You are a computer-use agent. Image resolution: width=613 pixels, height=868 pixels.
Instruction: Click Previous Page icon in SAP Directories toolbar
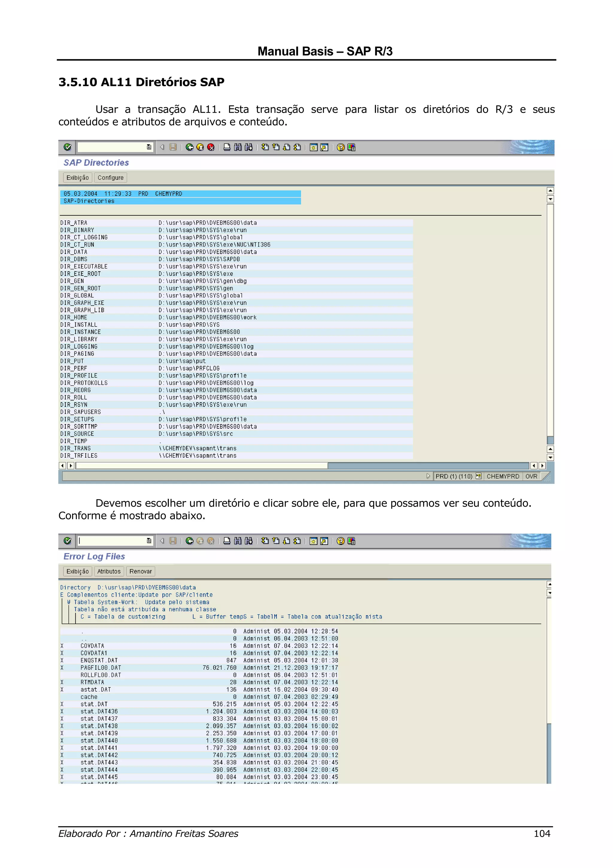(276, 147)
